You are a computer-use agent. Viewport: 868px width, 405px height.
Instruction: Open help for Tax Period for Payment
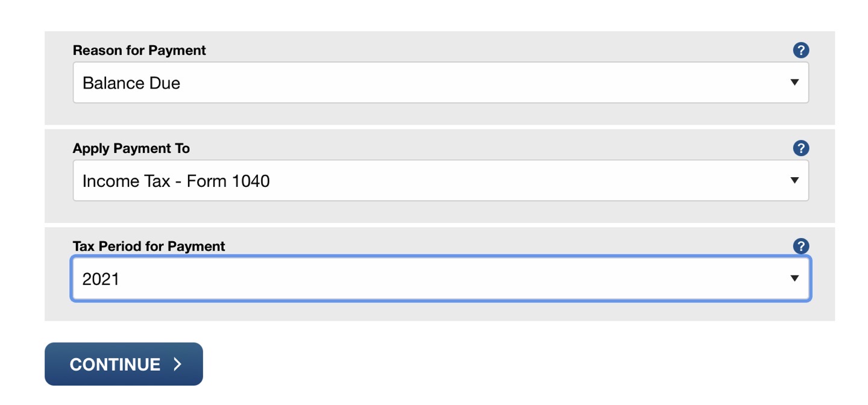tap(801, 246)
